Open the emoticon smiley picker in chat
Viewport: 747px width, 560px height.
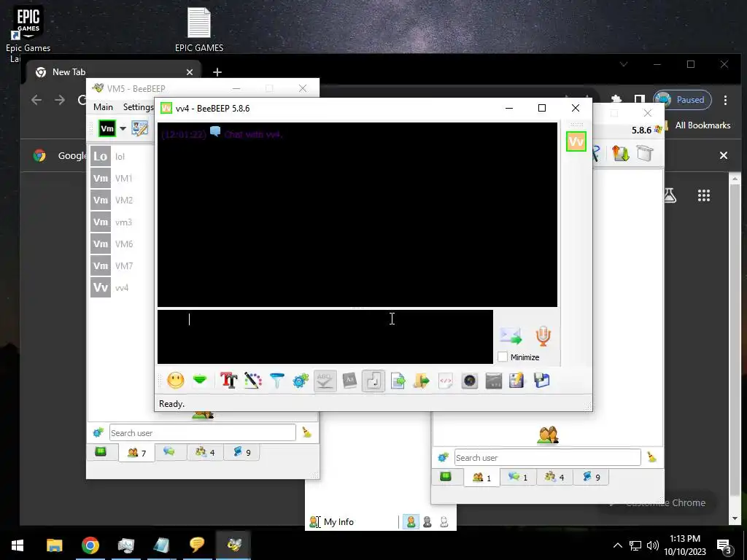click(x=175, y=381)
